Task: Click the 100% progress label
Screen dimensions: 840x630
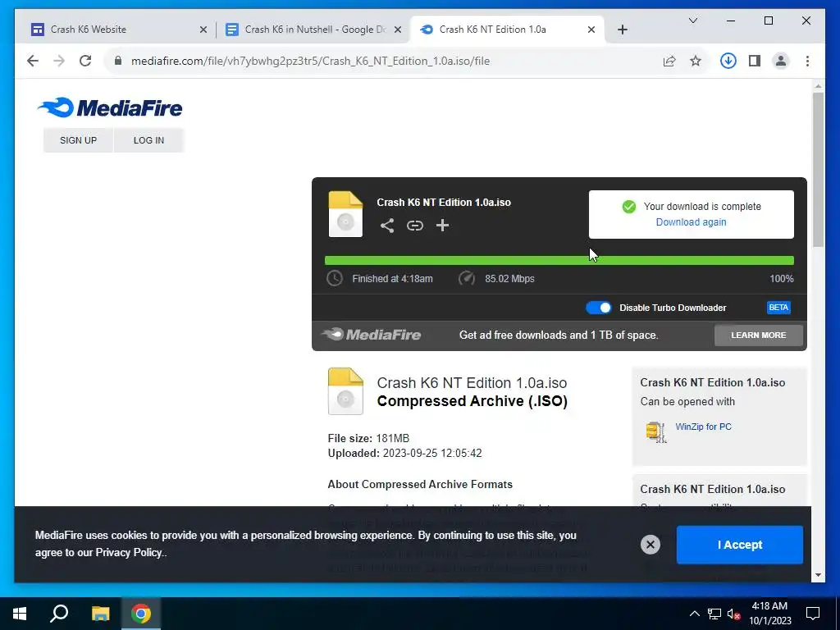Action: point(781,279)
